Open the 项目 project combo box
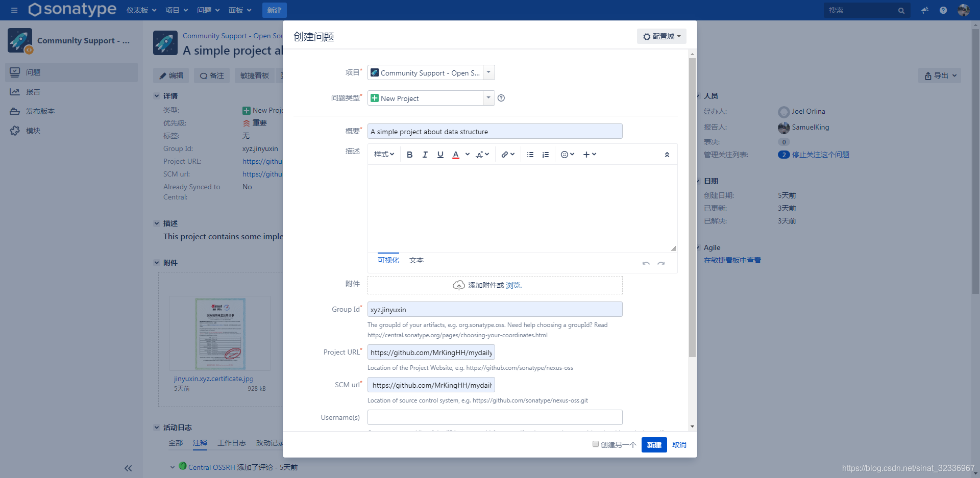Viewport: 980px width, 478px height. pyautogui.click(x=431, y=73)
